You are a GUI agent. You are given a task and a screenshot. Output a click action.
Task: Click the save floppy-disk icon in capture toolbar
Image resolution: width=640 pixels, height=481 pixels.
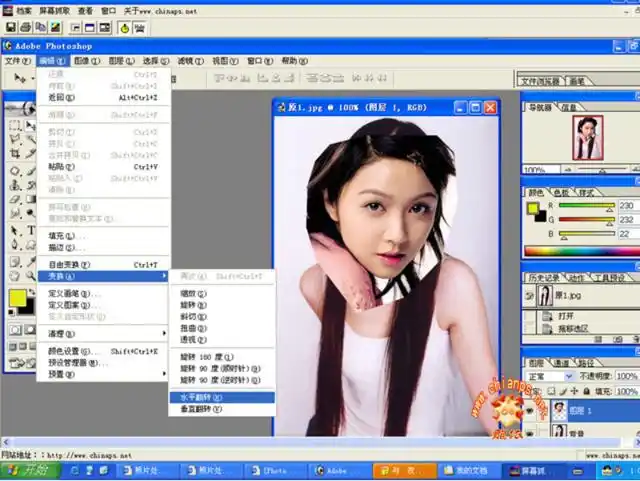[10, 28]
